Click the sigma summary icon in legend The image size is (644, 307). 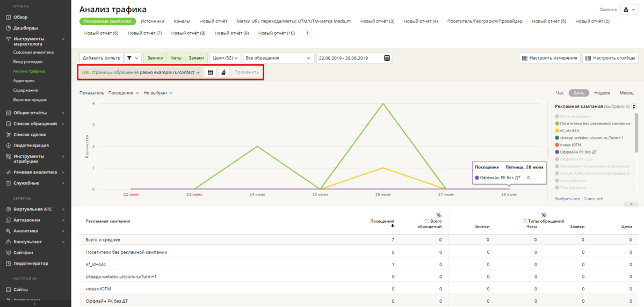(634, 106)
